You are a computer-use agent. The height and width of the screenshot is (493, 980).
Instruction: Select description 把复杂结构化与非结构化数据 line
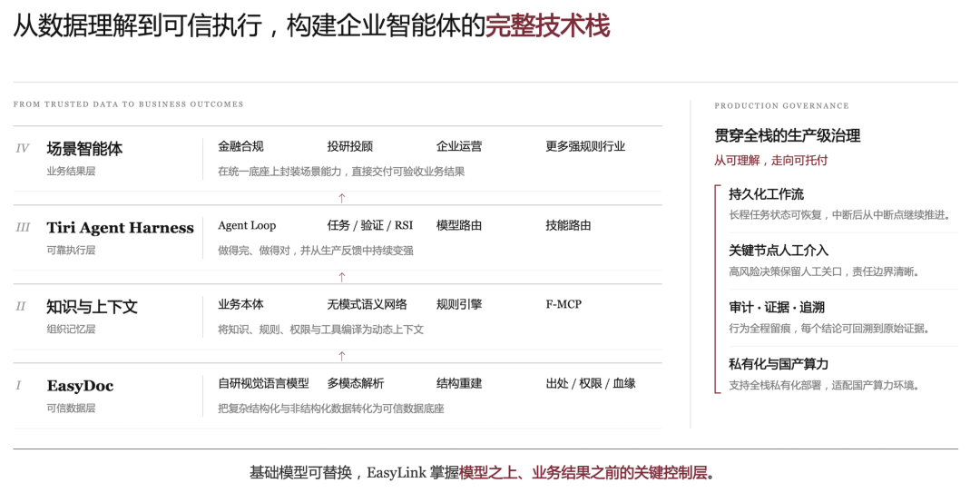tap(330, 409)
